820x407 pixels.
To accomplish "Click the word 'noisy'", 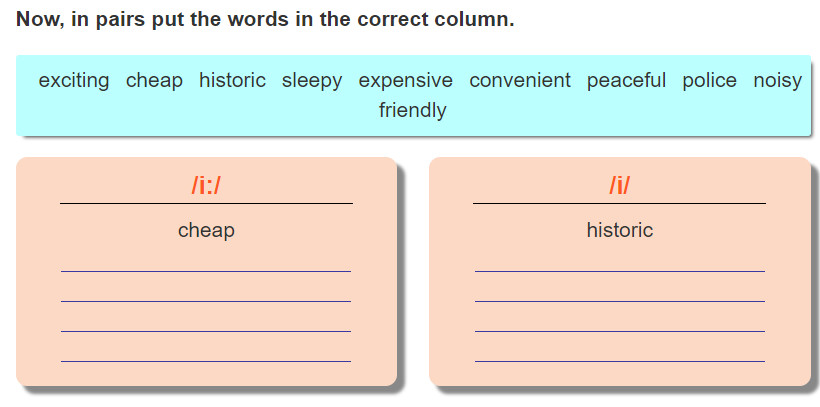I will tap(778, 81).
